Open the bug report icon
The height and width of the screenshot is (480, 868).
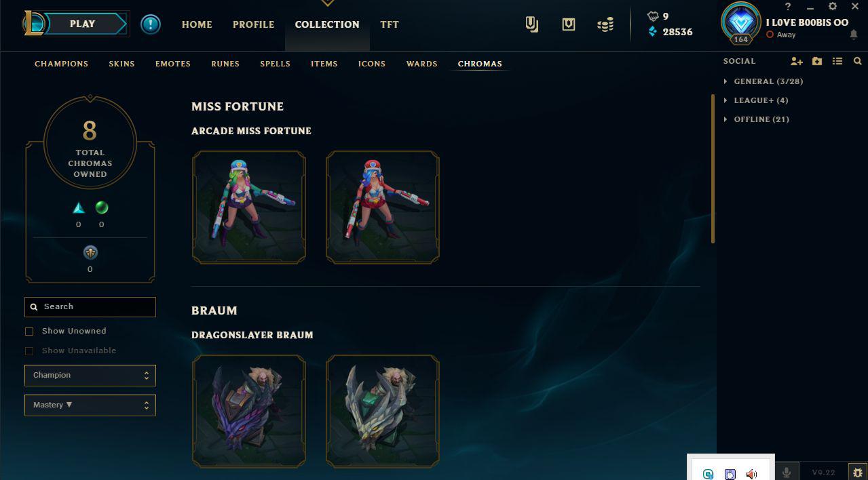[x=858, y=472]
